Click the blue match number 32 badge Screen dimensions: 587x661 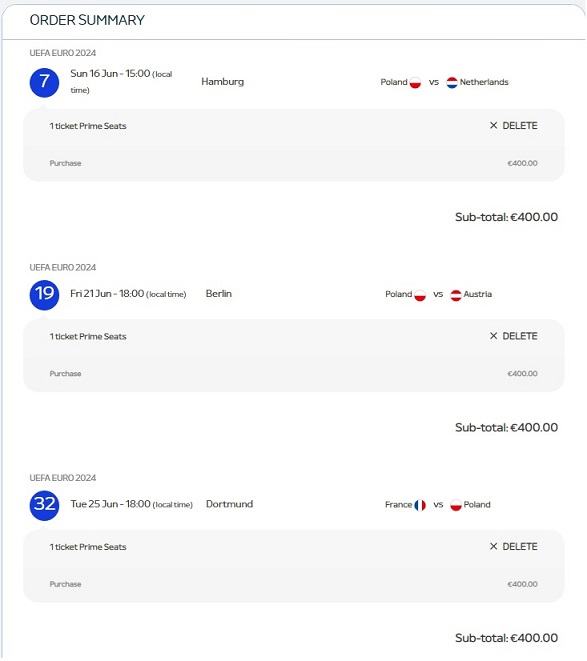coord(44,505)
